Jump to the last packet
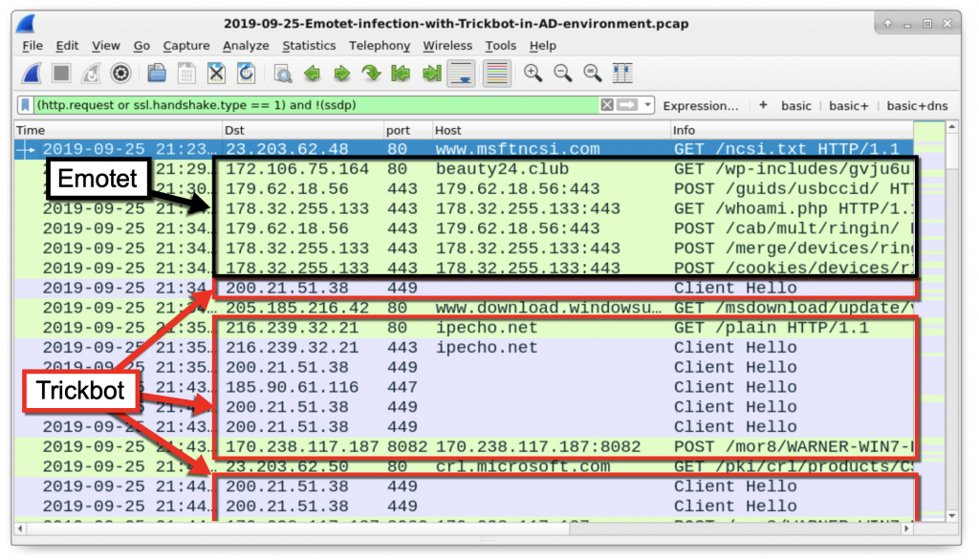979x560 pixels. (x=431, y=74)
